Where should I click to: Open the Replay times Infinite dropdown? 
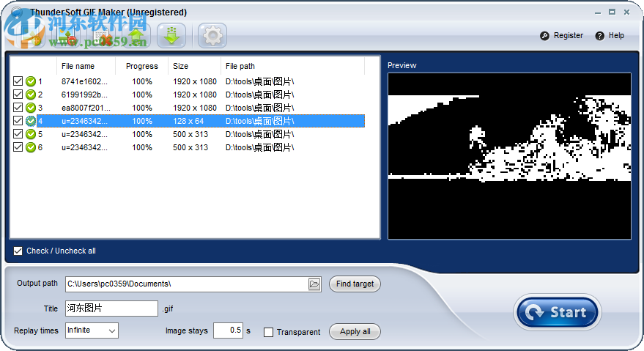(x=92, y=330)
